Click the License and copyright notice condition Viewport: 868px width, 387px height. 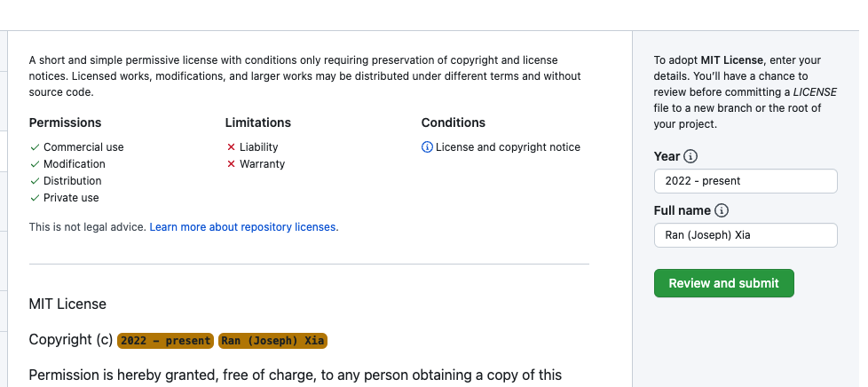click(508, 147)
